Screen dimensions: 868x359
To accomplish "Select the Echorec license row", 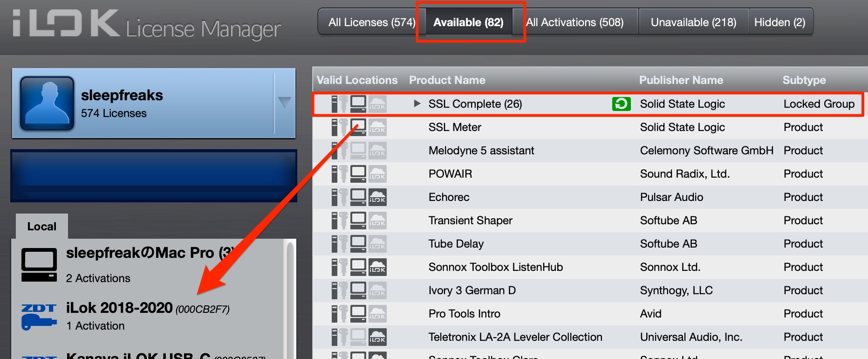I will (x=590, y=197).
